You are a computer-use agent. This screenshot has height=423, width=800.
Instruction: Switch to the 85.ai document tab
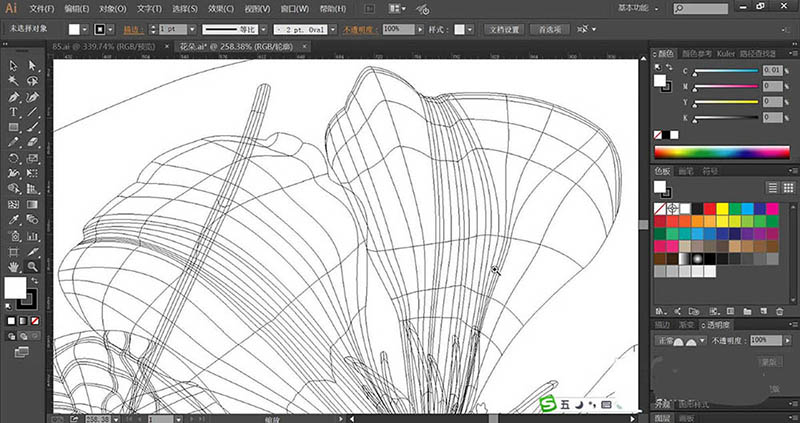pyautogui.click(x=105, y=46)
